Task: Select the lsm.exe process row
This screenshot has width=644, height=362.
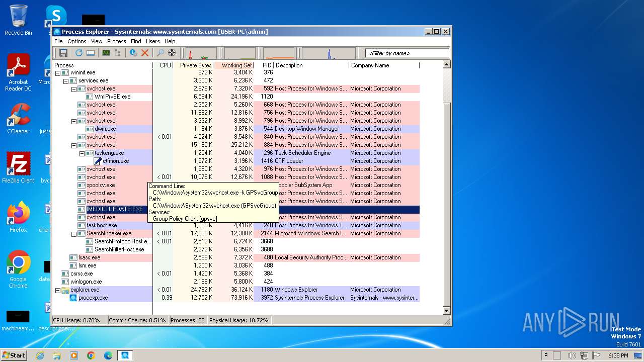Action: pyautogui.click(x=236, y=265)
